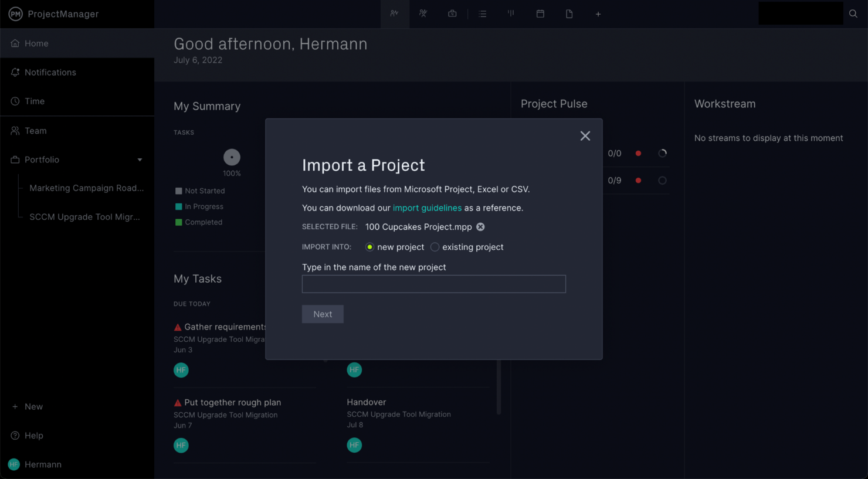
Task: Click the Help question mark icon
Action: click(x=15, y=436)
